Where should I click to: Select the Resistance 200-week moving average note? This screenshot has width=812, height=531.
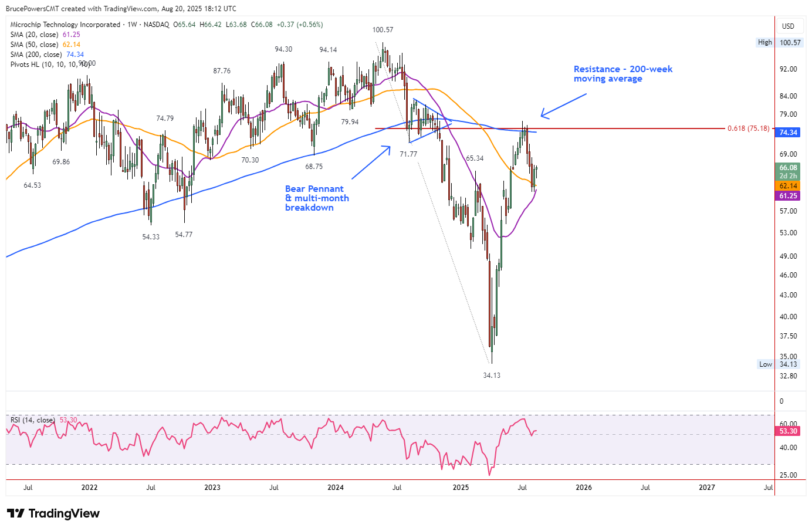point(623,74)
